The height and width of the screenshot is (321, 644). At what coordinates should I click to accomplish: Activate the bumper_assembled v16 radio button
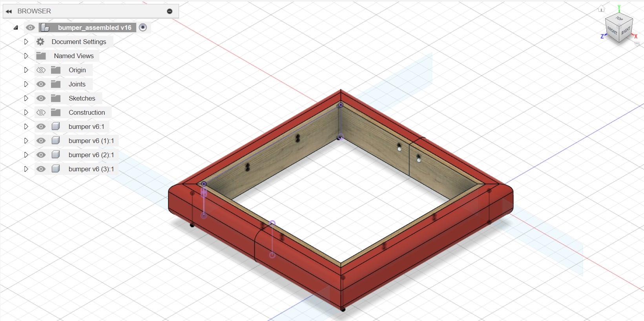(143, 28)
